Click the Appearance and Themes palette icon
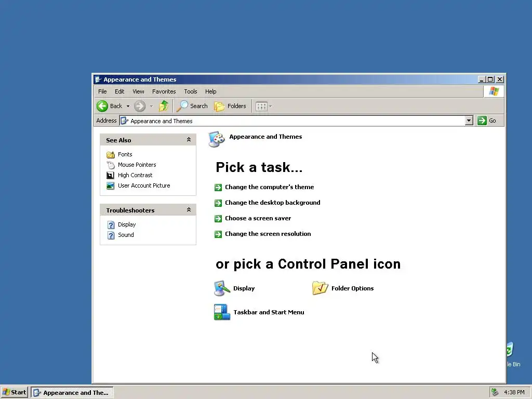 (217, 139)
